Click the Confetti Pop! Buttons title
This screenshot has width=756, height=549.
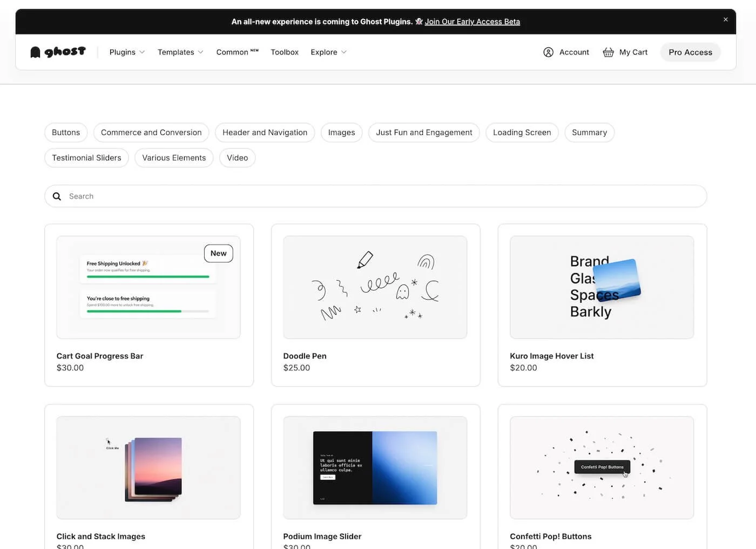pos(551,536)
